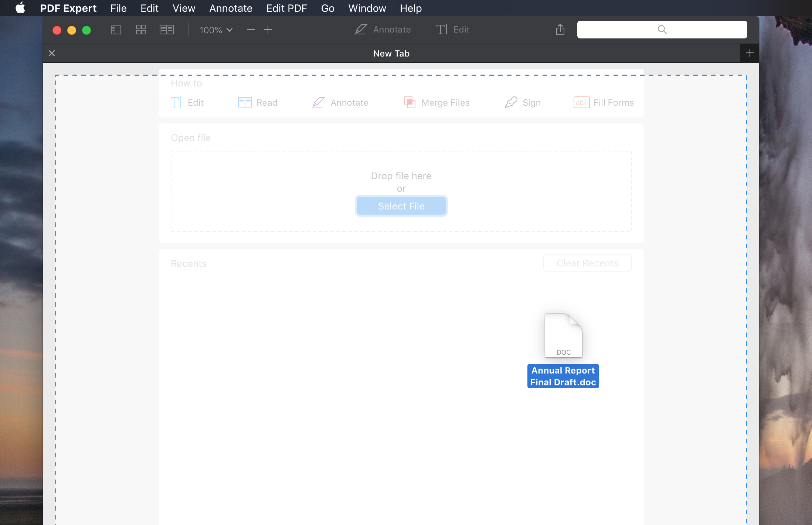Switch to single page view icon
Image resolution: width=812 pixels, height=525 pixels.
pyautogui.click(x=116, y=30)
